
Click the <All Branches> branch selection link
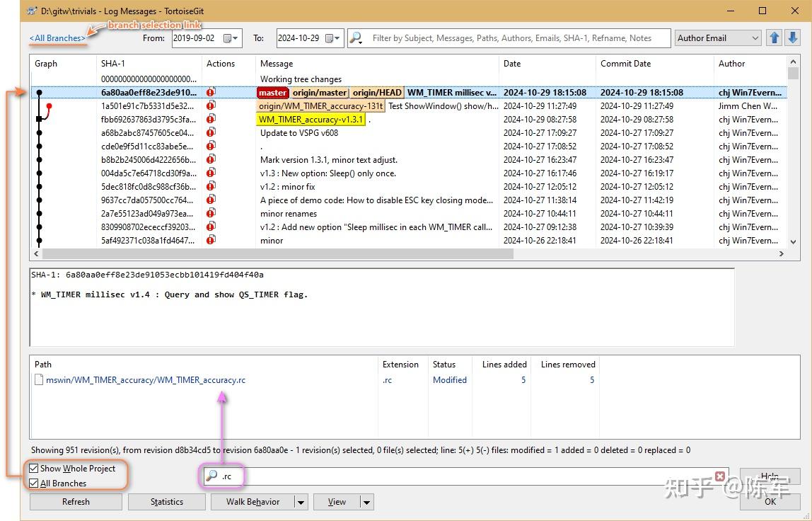click(x=57, y=38)
